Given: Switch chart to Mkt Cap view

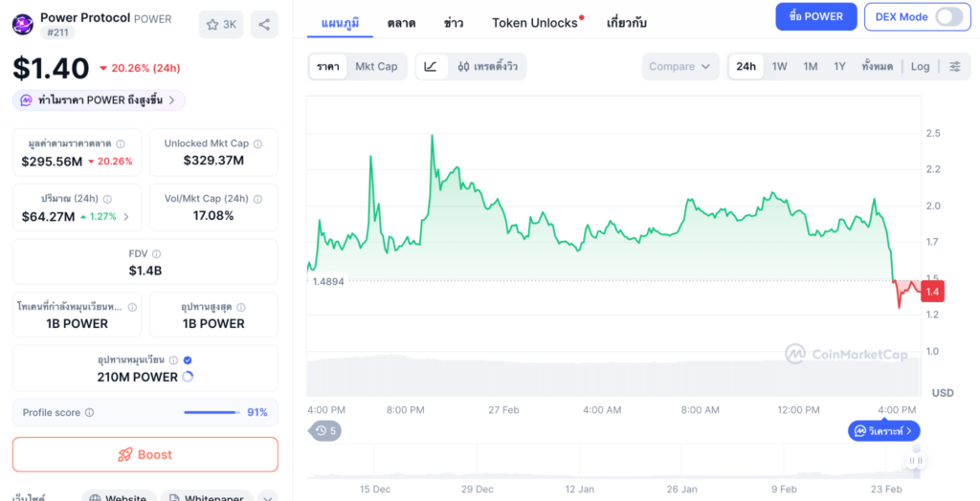Looking at the screenshot, I should [376, 66].
